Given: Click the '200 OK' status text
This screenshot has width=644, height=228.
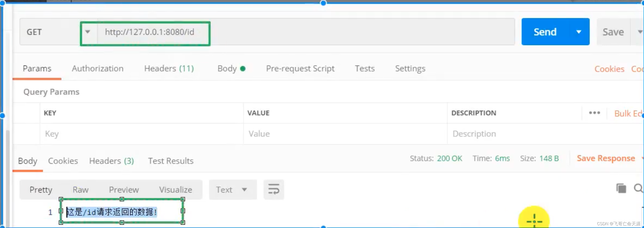Looking at the screenshot, I should [450, 159].
